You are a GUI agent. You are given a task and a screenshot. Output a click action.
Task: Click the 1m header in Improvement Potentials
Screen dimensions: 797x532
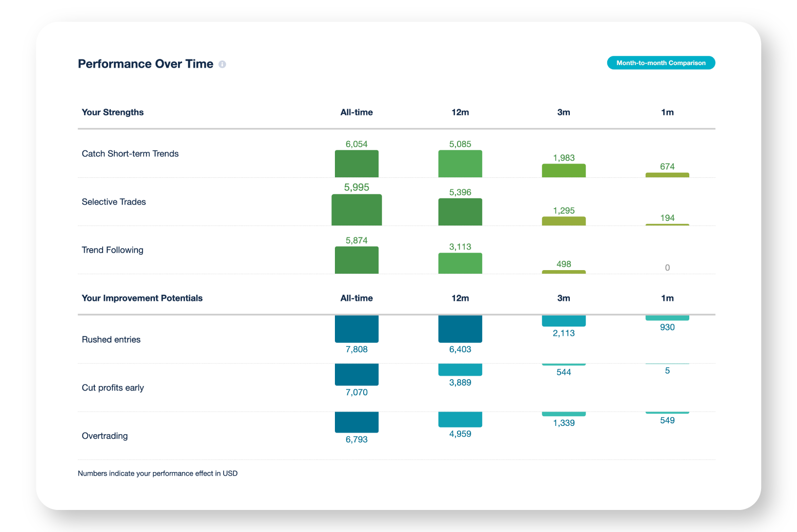[x=667, y=298]
